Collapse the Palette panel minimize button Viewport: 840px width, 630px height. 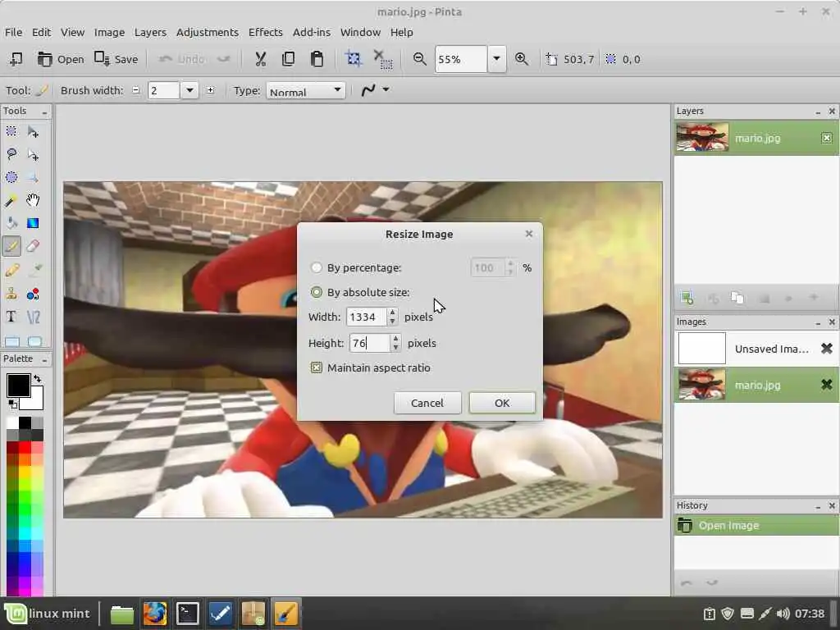(44, 359)
